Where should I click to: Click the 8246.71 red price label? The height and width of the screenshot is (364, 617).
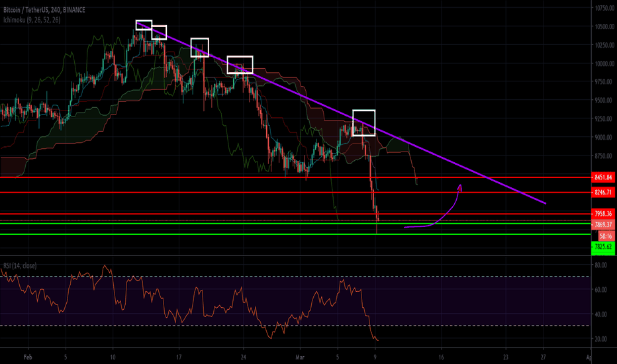pyautogui.click(x=603, y=193)
